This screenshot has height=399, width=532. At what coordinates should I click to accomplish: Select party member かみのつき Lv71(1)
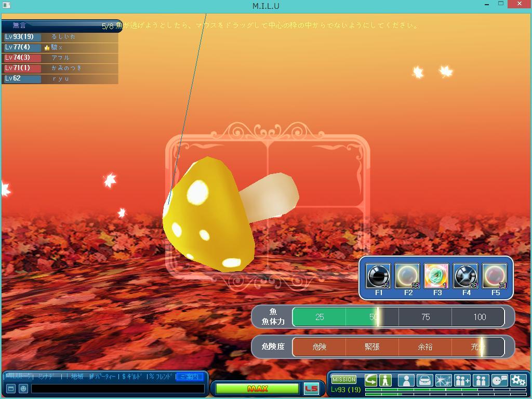click(x=60, y=68)
